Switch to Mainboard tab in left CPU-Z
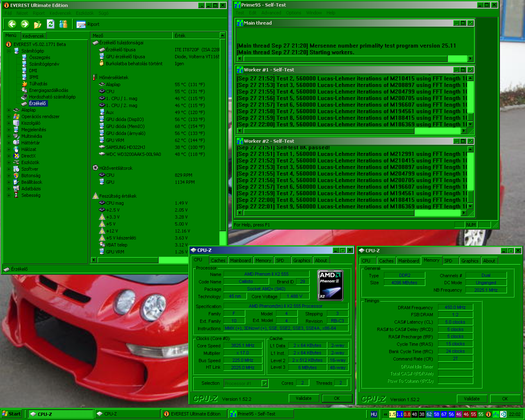Image resolution: width=525 pixels, height=420 pixels. 240,260
